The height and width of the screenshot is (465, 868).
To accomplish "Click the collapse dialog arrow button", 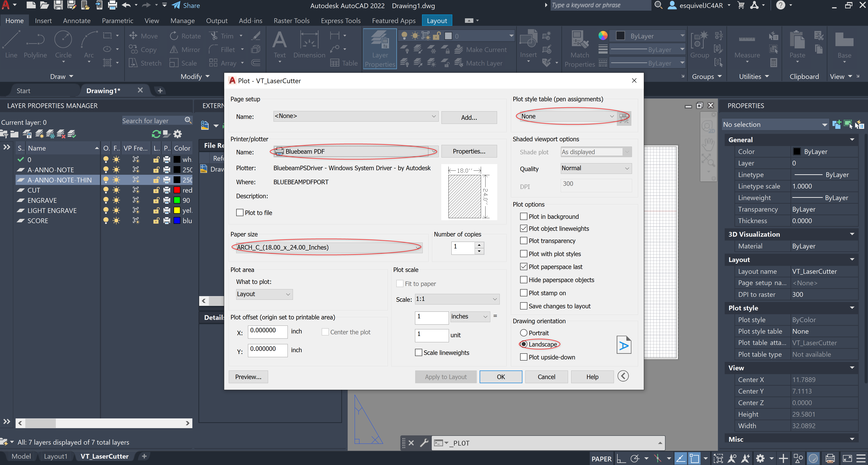I will [623, 376].
